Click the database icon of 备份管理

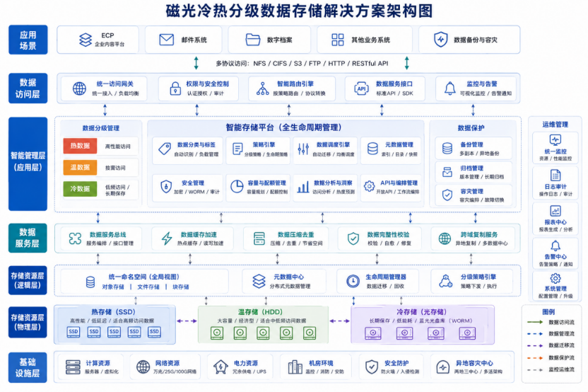click(x=447, y=149)
